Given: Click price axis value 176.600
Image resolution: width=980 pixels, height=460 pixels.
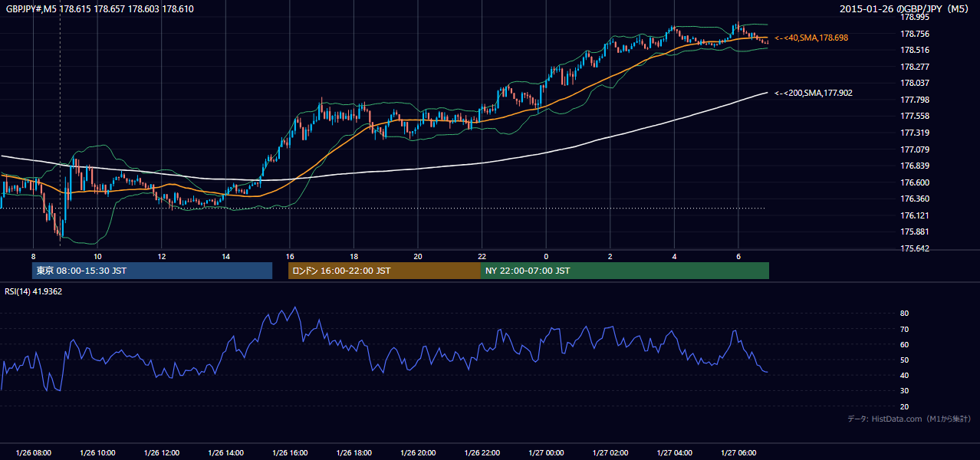Looking at the screenshot, I should tap(915, 182).
